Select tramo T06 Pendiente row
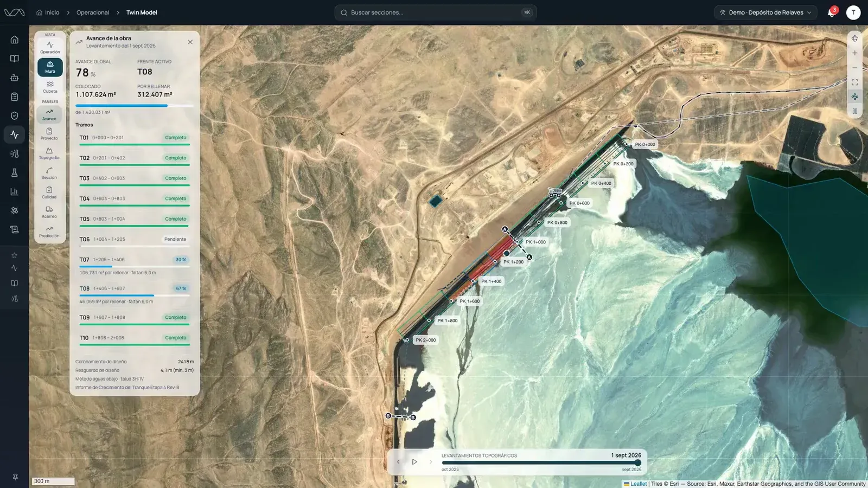Screen dimensions: 868x488 (135, 241)
